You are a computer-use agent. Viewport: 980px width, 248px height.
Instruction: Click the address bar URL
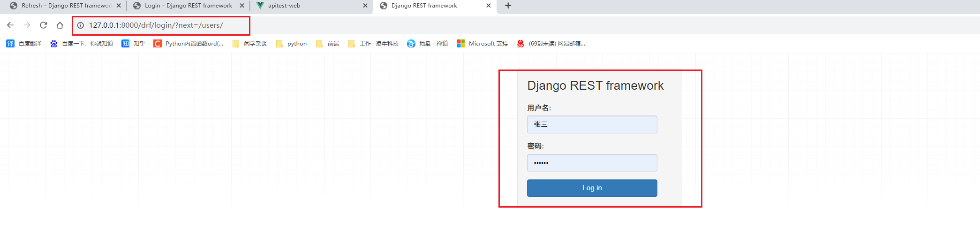pyautogui.click(x=156, y=25)
